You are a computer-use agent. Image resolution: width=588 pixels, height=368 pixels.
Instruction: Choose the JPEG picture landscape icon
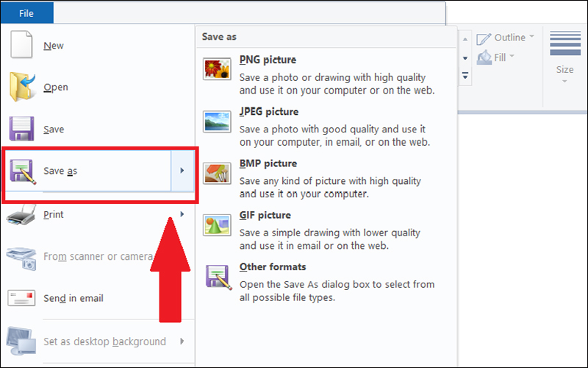pyautogui.click(x=217, y=121)
